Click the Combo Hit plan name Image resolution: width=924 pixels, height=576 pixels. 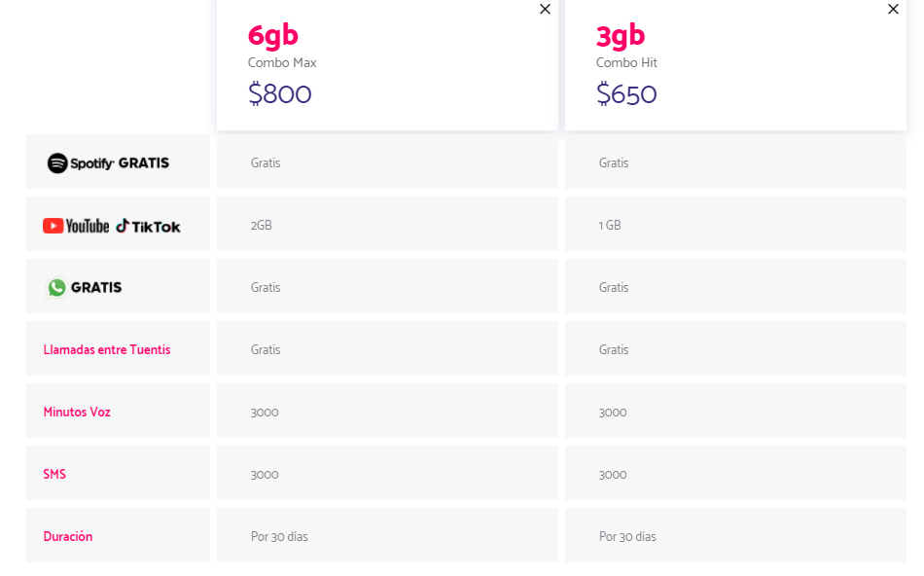[x=626, y=62]
